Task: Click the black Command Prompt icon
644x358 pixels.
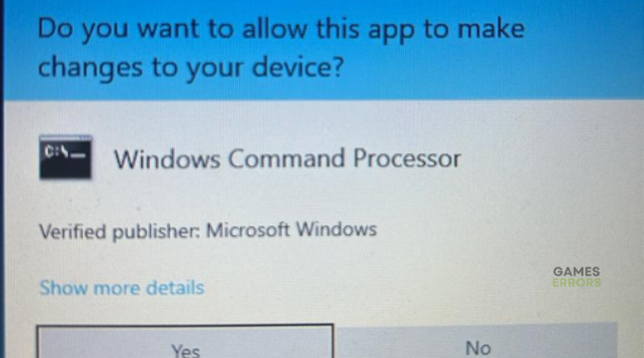Action: coord(65,157)
